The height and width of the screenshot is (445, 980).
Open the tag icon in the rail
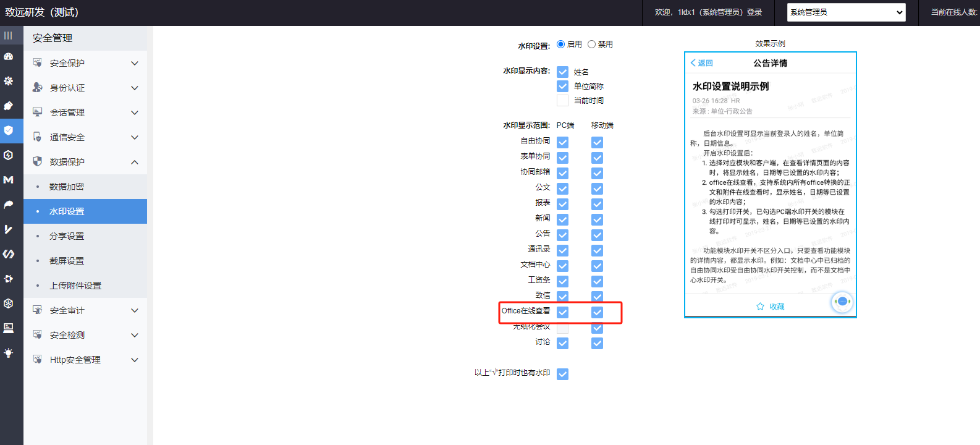(8, 106)
